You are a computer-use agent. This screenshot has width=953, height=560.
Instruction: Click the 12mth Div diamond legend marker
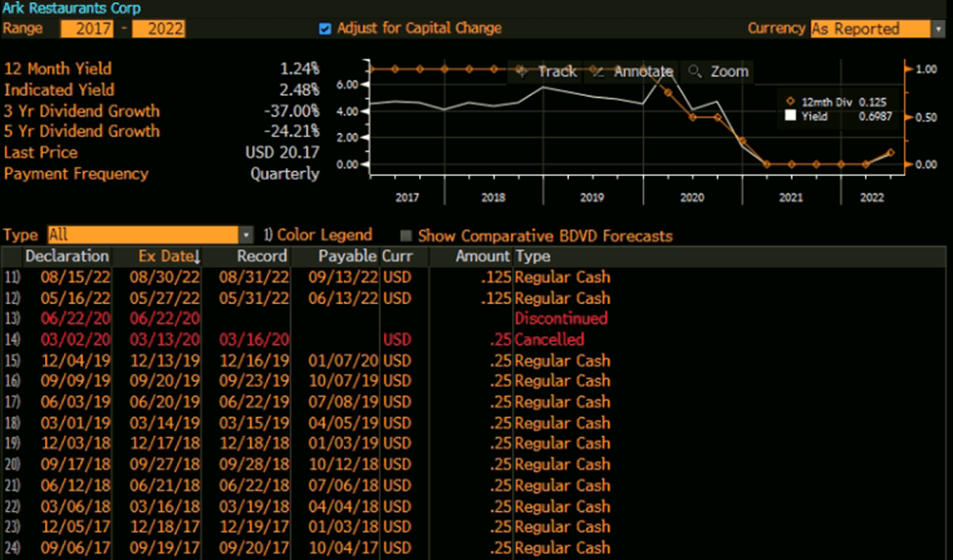point(790,101)
